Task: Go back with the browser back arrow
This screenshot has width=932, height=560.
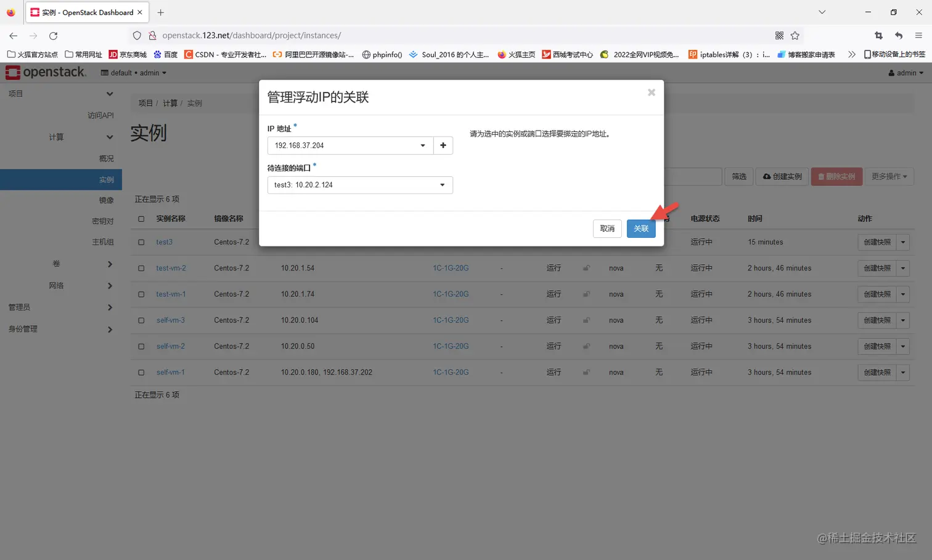Action: 14,36
